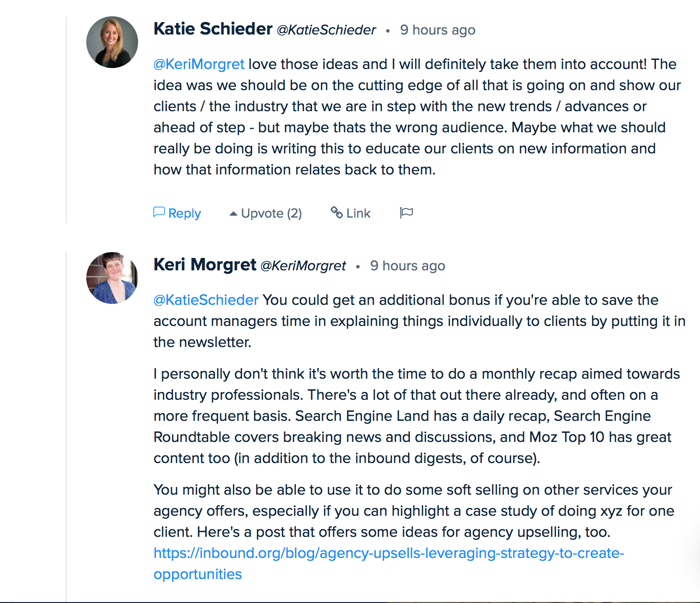Click the flag icon to report Katie's comment
The width and height of the screenshot is (700, 603).
(407, 212)
